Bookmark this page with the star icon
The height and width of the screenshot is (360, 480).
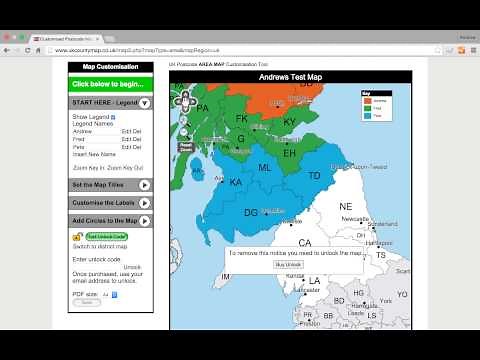[x=438, y=50]
